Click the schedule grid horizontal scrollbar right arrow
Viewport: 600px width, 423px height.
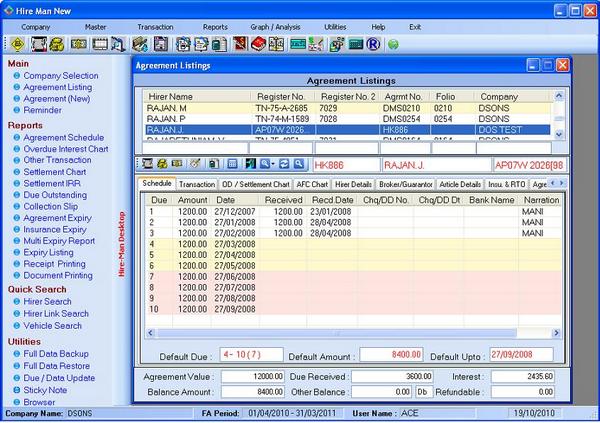pyautogui.click(x=556, y=333)
